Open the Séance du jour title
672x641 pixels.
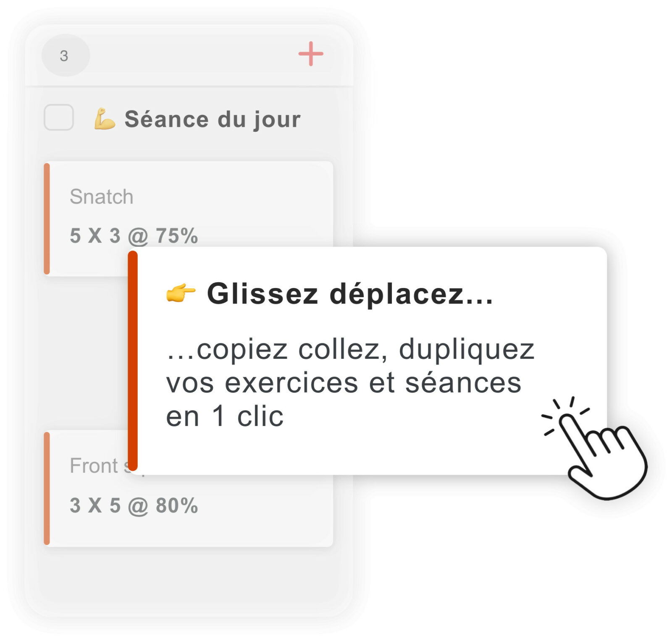pyautogui.click(x=213, y=119)
